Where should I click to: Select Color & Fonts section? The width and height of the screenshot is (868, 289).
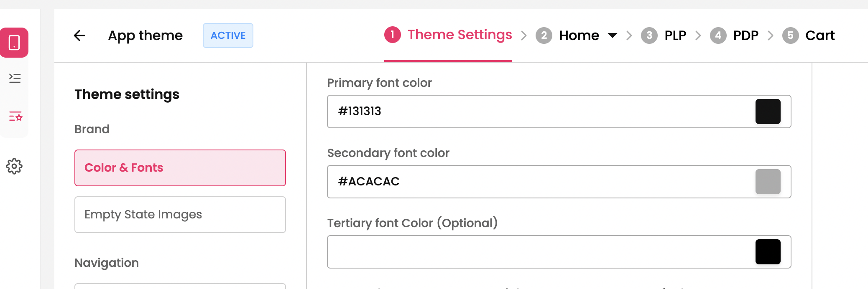(180, 168)
